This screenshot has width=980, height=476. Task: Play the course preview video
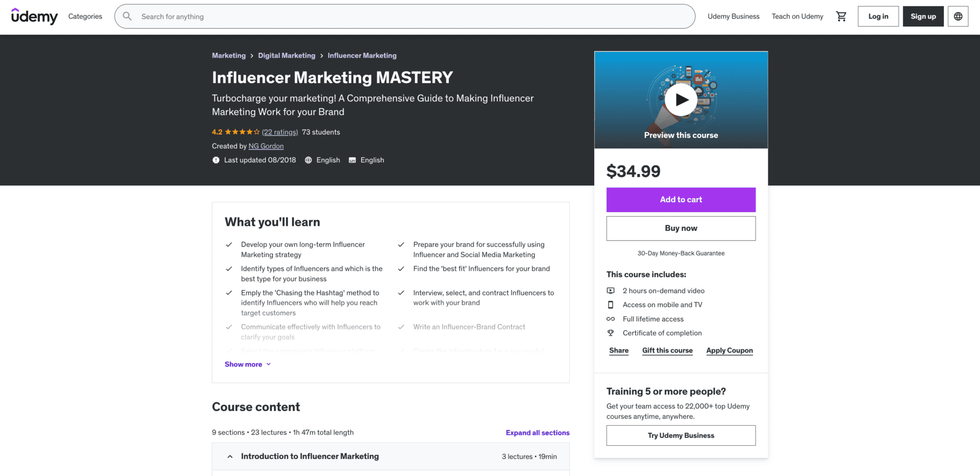click(x=681, y=99)
